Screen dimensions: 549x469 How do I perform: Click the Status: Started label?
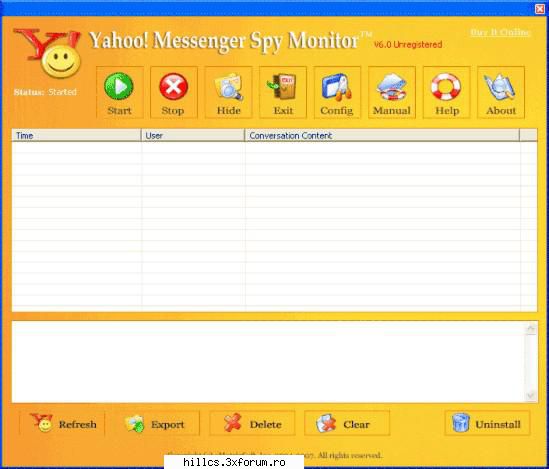pyautogui.click(x=45, y=92)
